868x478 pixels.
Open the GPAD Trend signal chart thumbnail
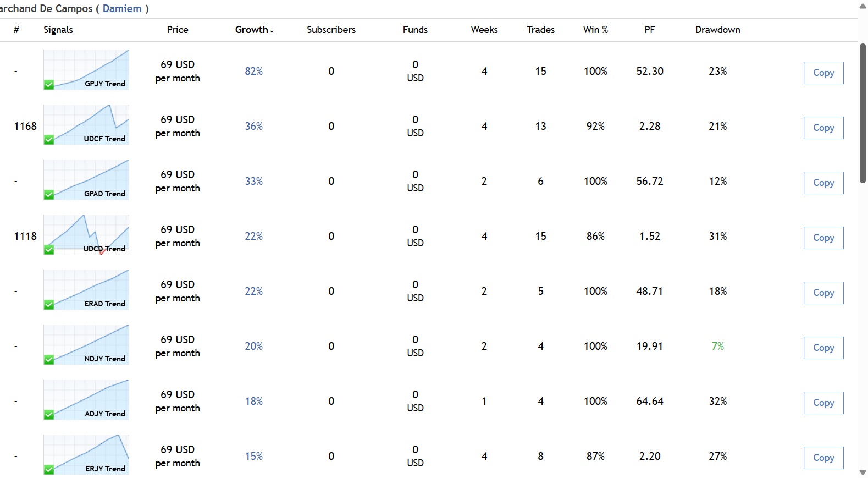[86, 180]
